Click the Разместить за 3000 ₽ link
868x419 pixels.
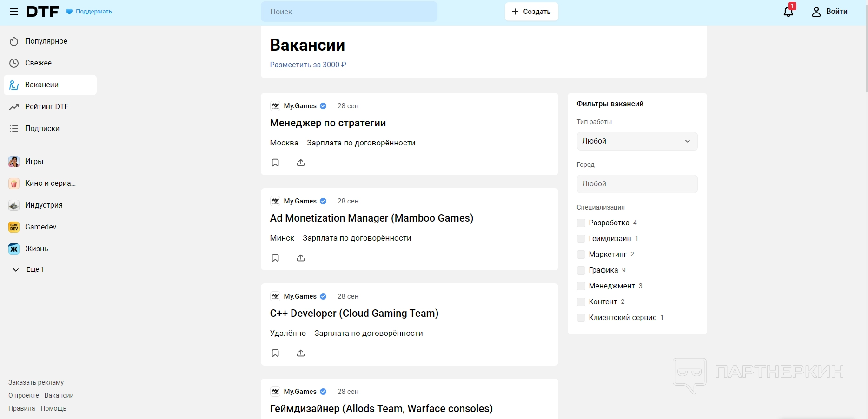point(308,65)
